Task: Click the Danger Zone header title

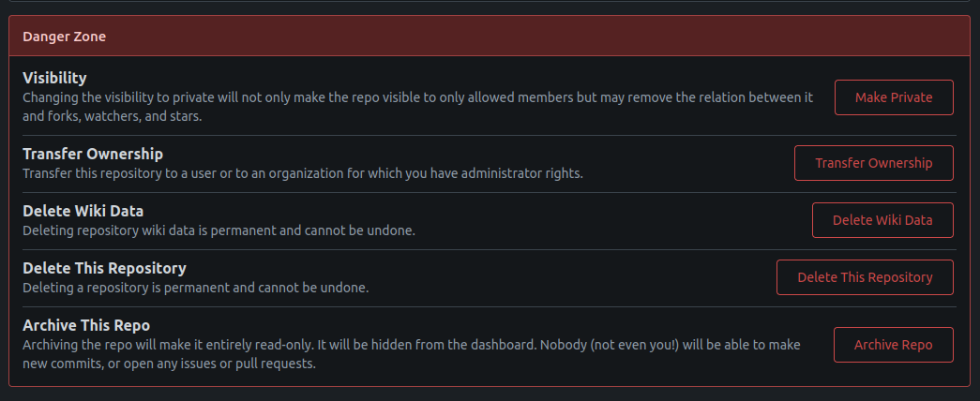Action: click(x=65, y=37)
